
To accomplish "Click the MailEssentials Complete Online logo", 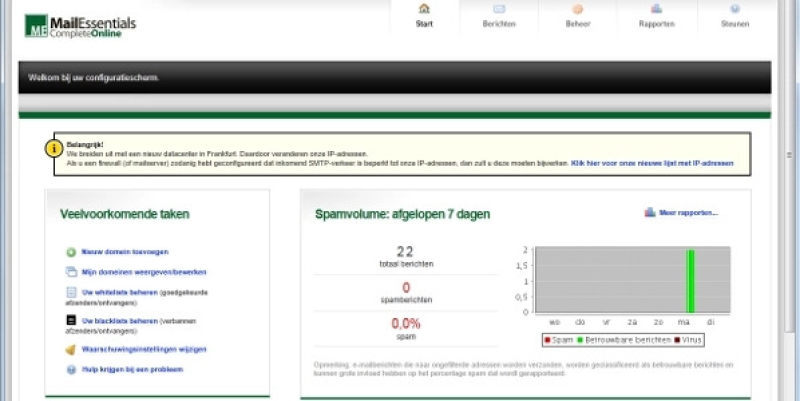I will [x=80, y=25].
